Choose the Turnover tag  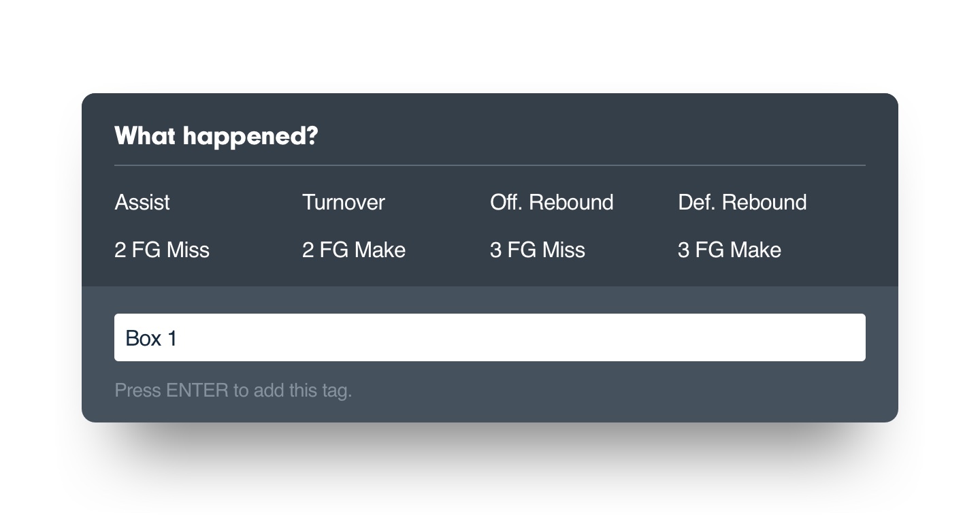tap(343, 202)
